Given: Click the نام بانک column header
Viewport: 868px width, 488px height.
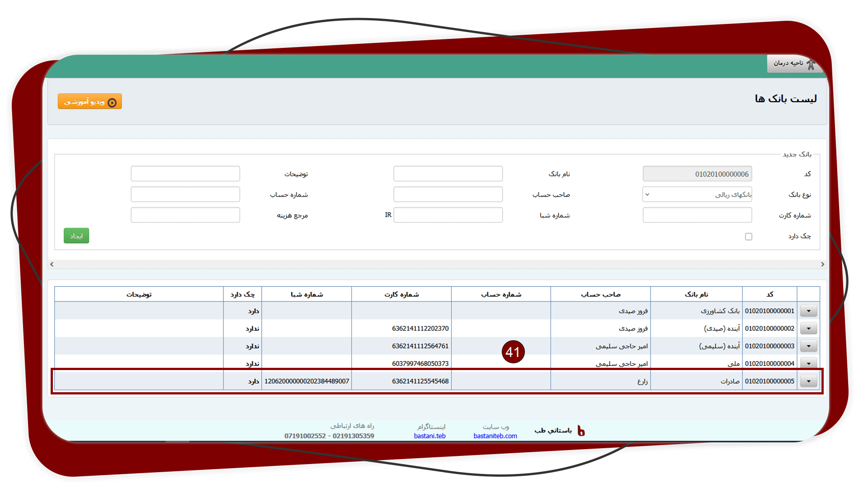Looking at the screenshot, I should pyautogui.click(x=696, y=295).
